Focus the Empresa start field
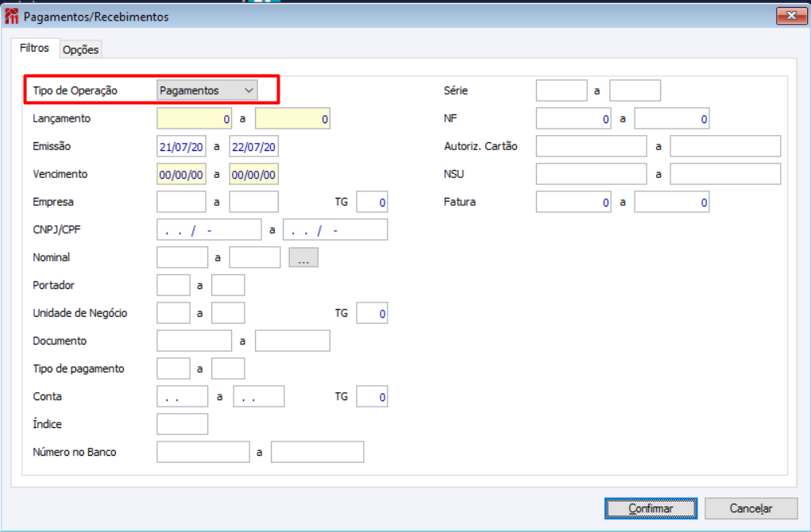 (181, 202)
